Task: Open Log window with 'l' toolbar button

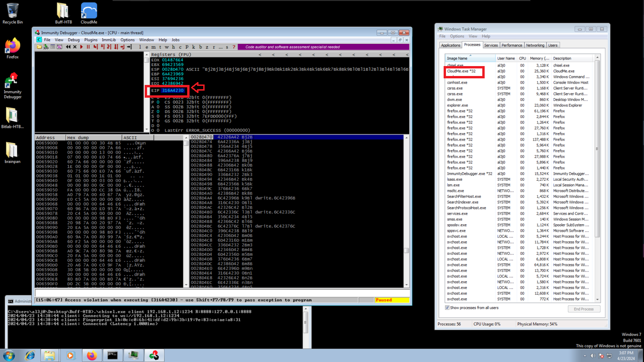Action: (x=140, y=47)
